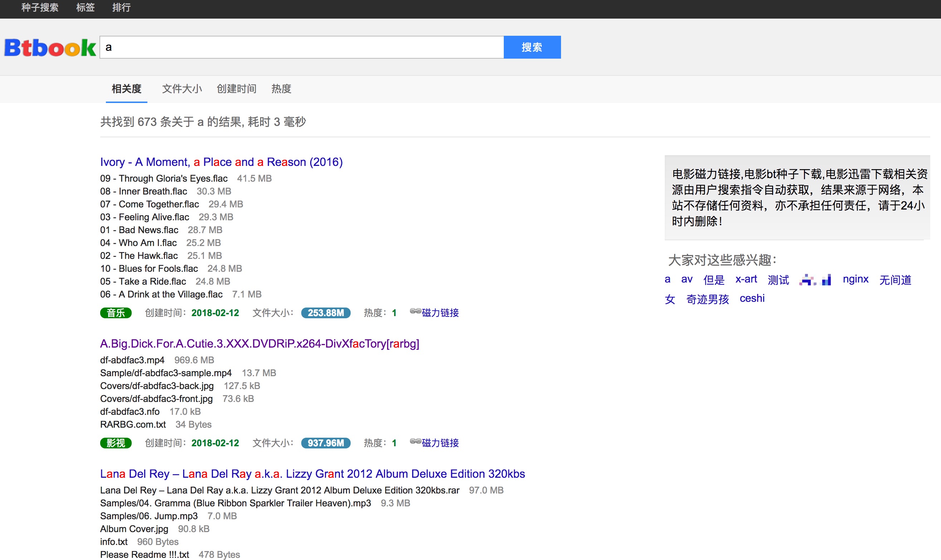The height and width of the screenshot is (560, 941).
Task: Select popular tag 'av'
Action: pyautogui.click(x=687, y=279)
